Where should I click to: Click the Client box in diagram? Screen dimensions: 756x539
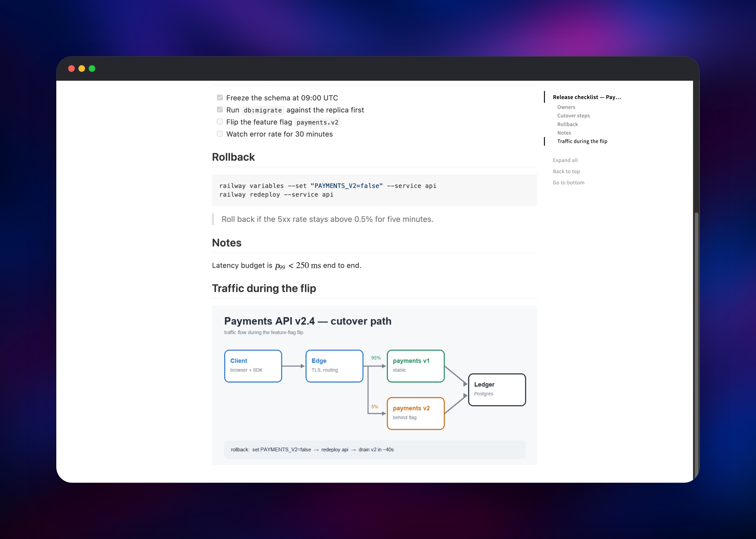tap(253, 366)
